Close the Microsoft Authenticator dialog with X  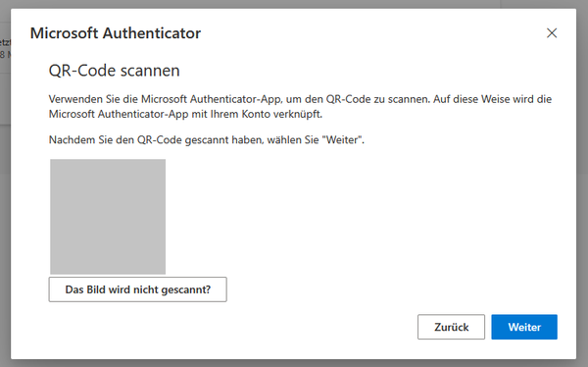pyautogui.click(x=552, y=33)
